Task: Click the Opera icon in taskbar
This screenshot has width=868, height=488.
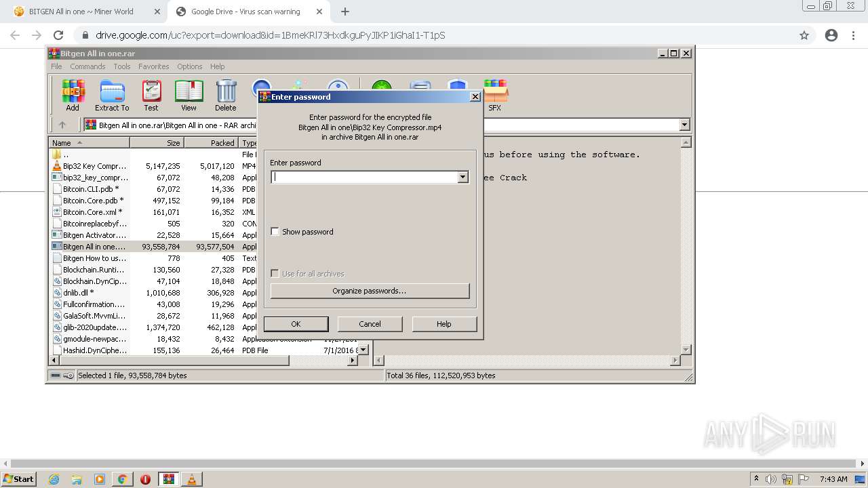Action: [x=145, y=479]
